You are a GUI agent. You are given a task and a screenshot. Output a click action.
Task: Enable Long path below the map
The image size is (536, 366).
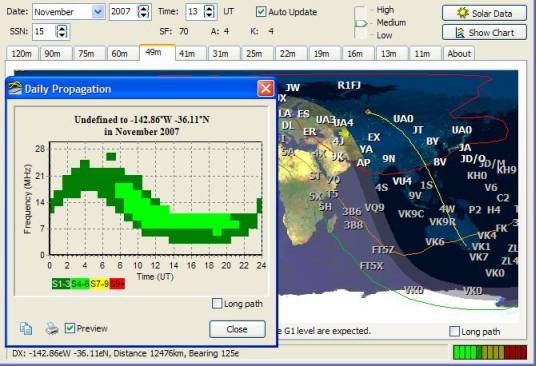tap(454, 331)
